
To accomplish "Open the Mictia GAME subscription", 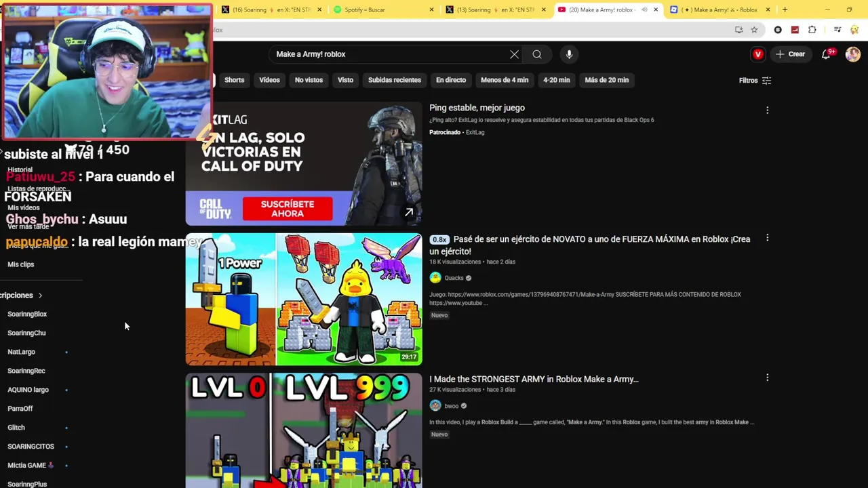I will 30,466.
